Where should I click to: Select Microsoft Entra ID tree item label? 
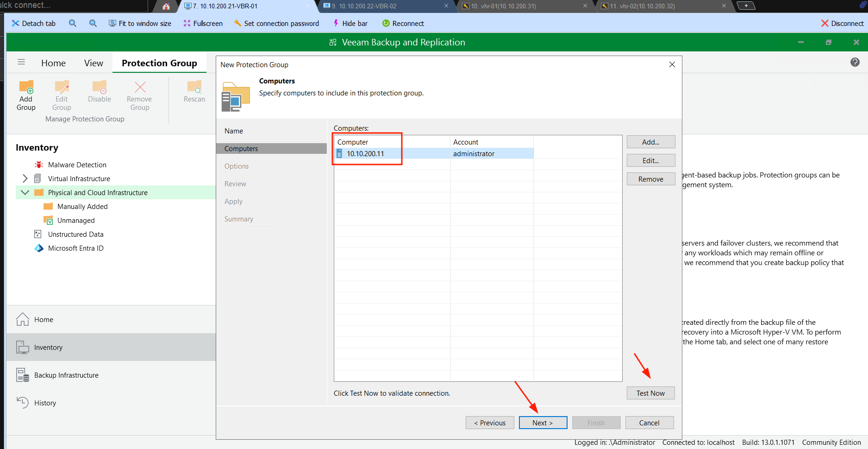point(76,248)
